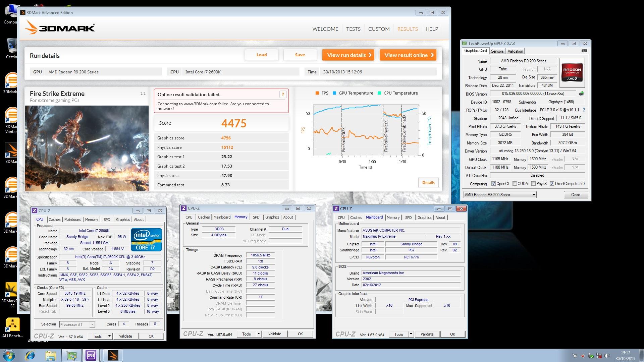Click OK in the CPU-Z Mainboard window

click(x=452, y=334)
